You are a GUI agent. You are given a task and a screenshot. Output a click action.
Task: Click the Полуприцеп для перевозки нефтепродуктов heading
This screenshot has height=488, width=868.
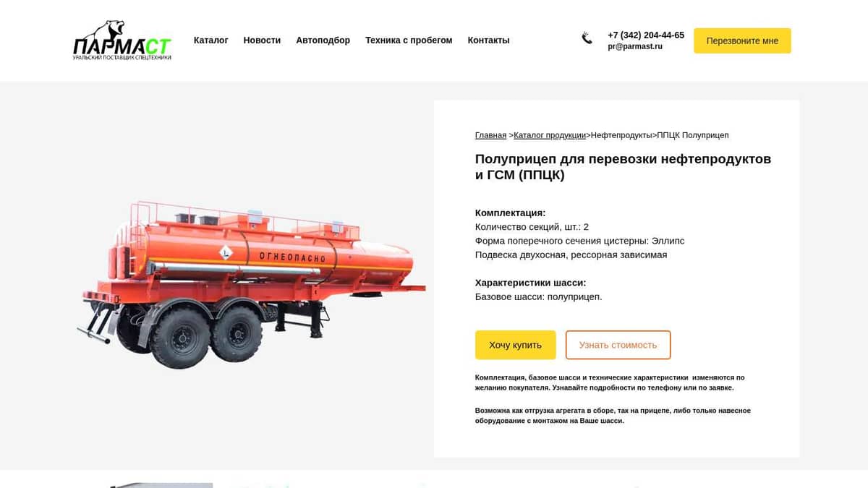pyautogui.click(x=623, y=167)
